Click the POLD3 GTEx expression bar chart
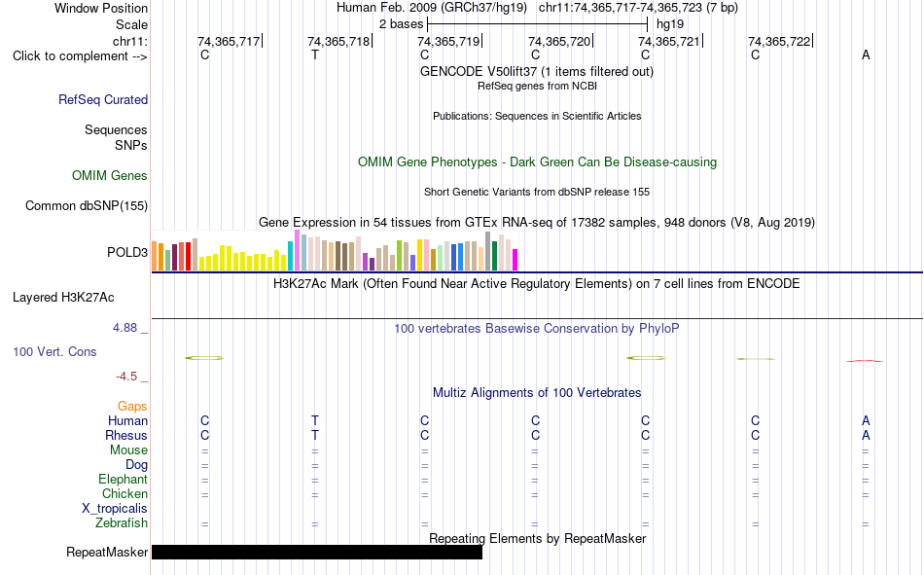 point(335,251)
